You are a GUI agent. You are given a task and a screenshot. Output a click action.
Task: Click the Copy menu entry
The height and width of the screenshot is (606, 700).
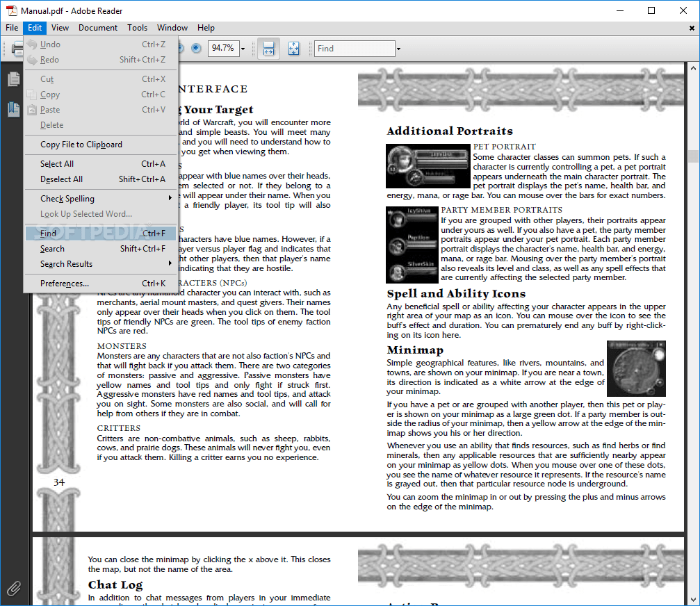pyautogui.click(x=101, y=94)
